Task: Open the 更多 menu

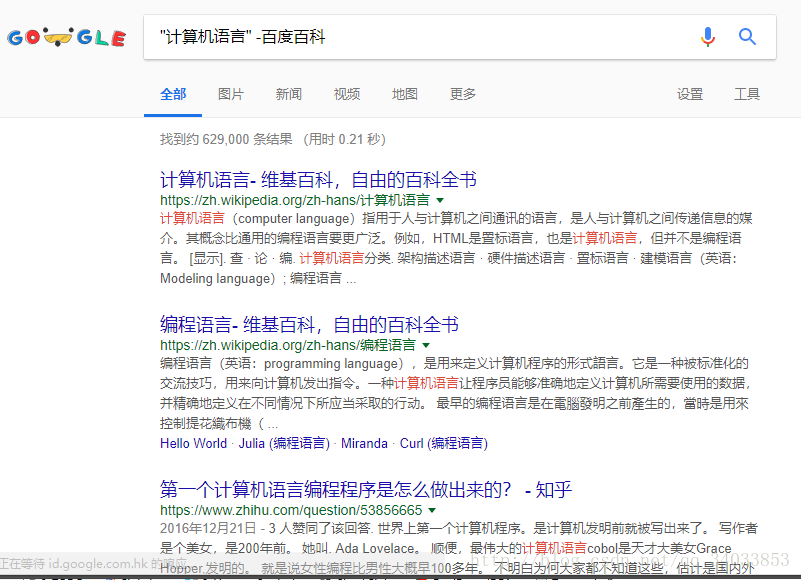Action: tap(463, 94)
